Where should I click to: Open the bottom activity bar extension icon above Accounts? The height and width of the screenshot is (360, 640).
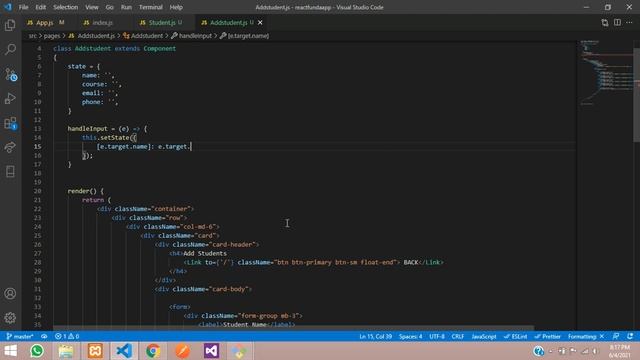coord(10,171)
